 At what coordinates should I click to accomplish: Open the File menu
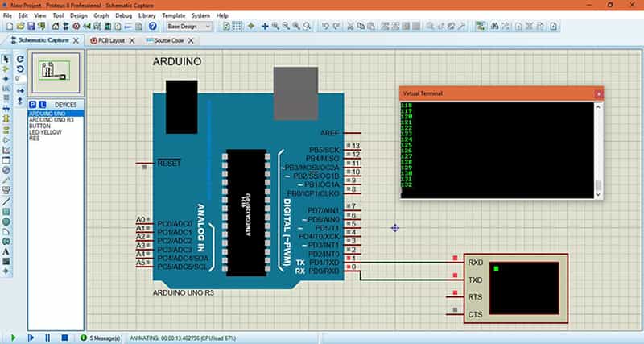[x=8, y=15]
